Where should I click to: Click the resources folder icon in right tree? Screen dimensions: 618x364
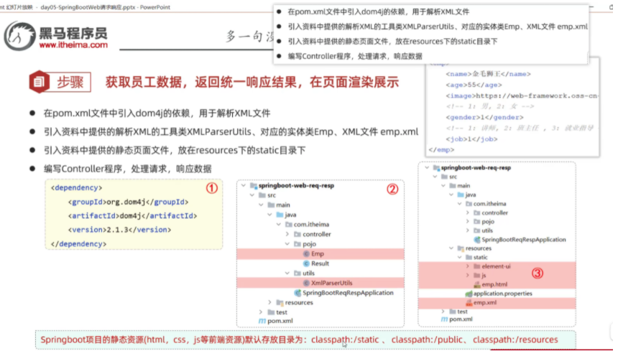(x=461, y=248)
